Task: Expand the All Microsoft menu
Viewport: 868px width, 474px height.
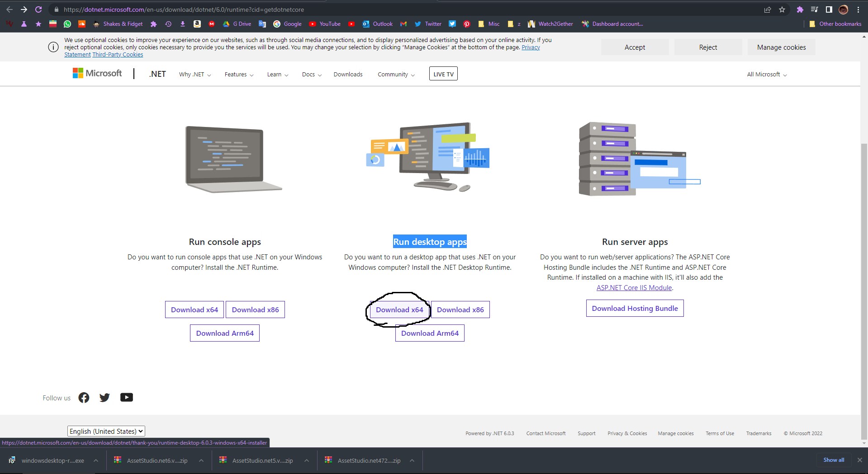Action: [767, 75]
